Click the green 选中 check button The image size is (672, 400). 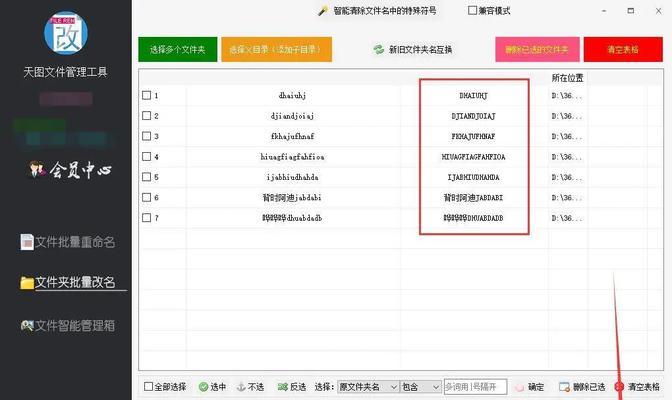tap(212, 387)
